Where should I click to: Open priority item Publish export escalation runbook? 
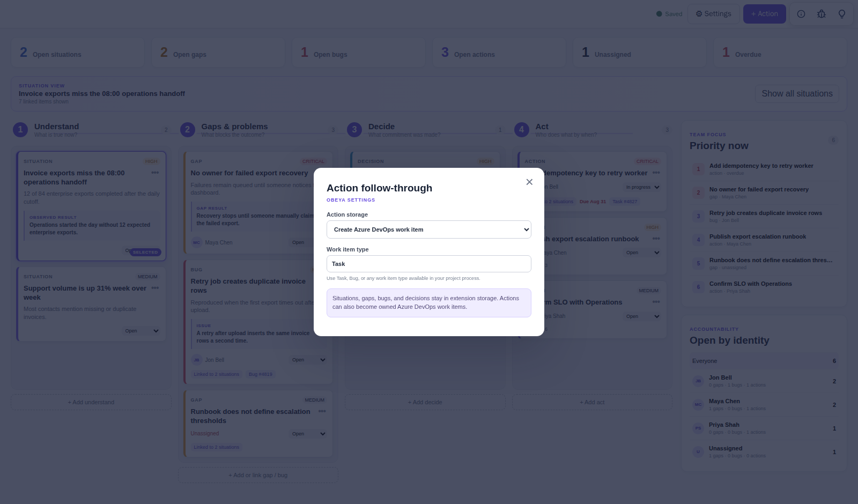(764, 240)
